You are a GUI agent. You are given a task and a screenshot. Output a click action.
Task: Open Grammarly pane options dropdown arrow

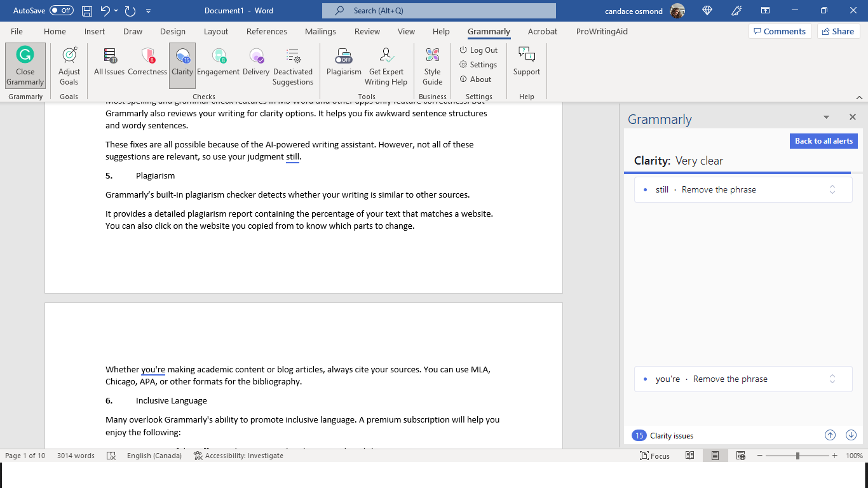point(826,118)
